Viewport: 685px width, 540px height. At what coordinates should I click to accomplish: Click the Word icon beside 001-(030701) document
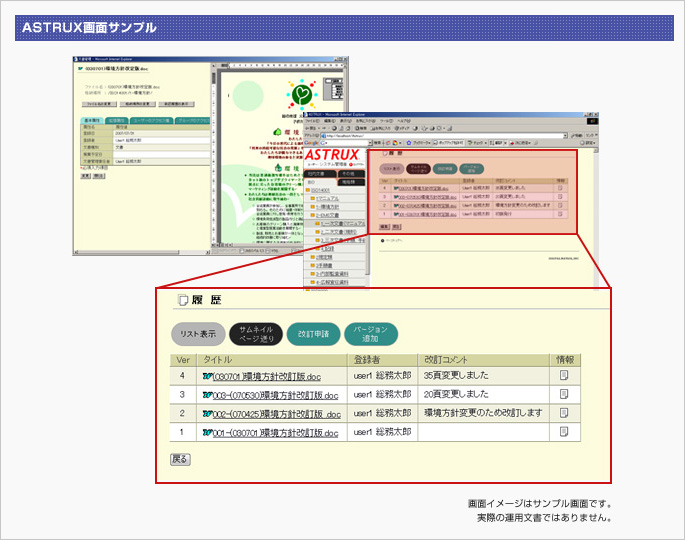tap(208, 433)
